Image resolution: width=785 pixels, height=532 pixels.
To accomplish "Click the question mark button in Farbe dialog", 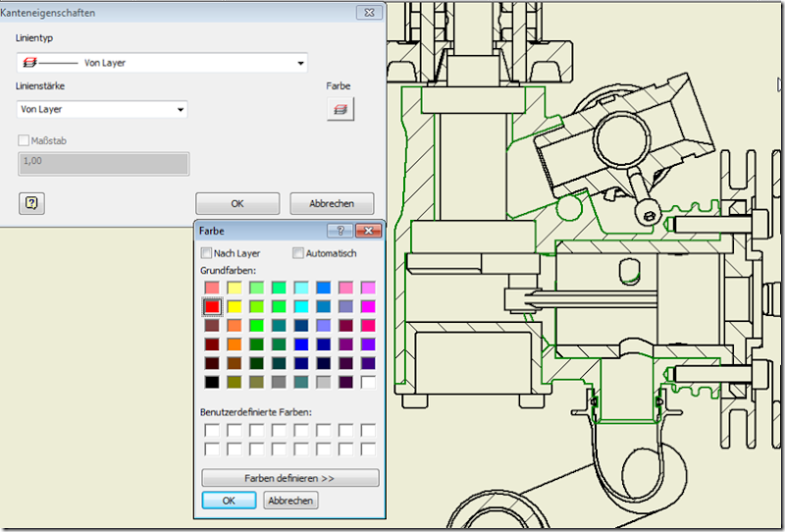I will click(x=340, y=231).
